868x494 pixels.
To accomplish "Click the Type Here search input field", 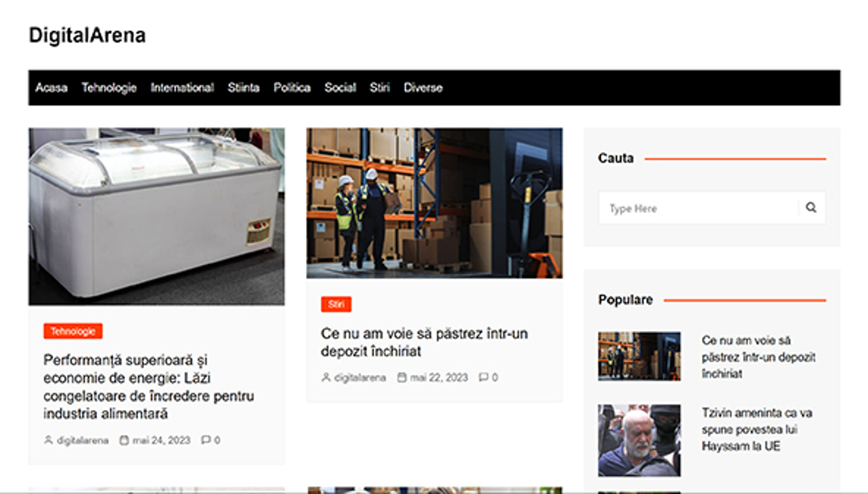I will pos(696,208).
